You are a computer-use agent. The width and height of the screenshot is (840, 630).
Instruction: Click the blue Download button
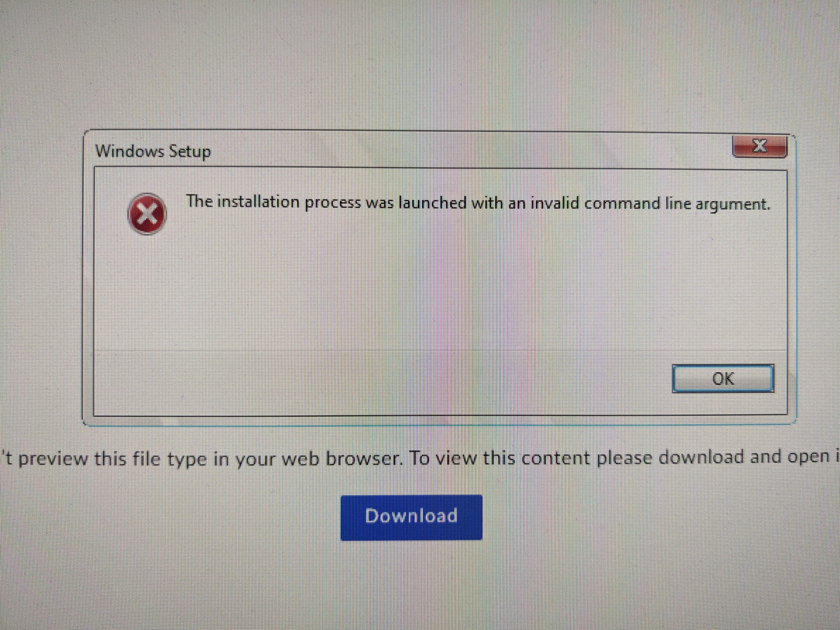point(411,517)
